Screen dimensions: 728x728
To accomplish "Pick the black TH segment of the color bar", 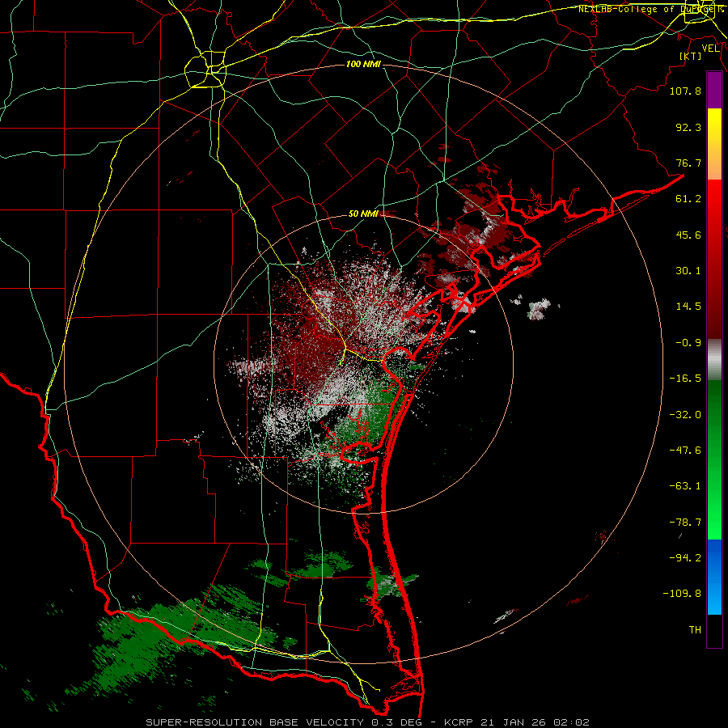I will point(714,631).
